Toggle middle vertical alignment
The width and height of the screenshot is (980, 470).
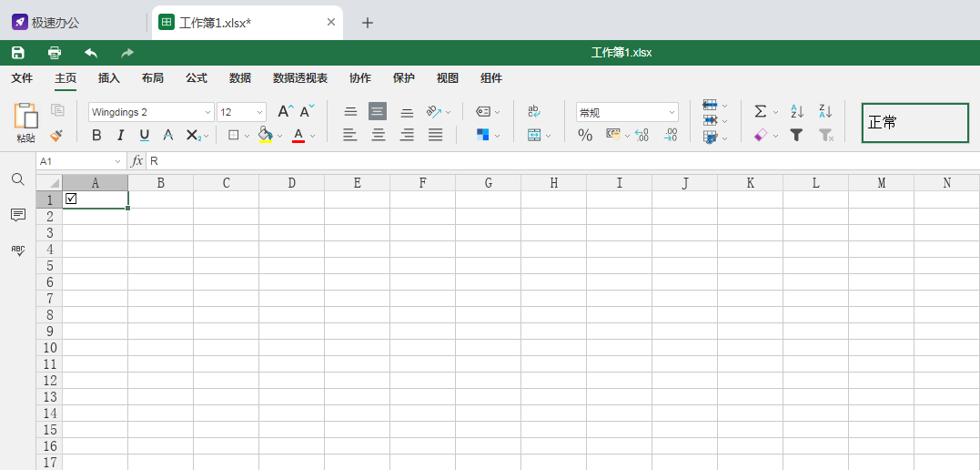(378, 111)
